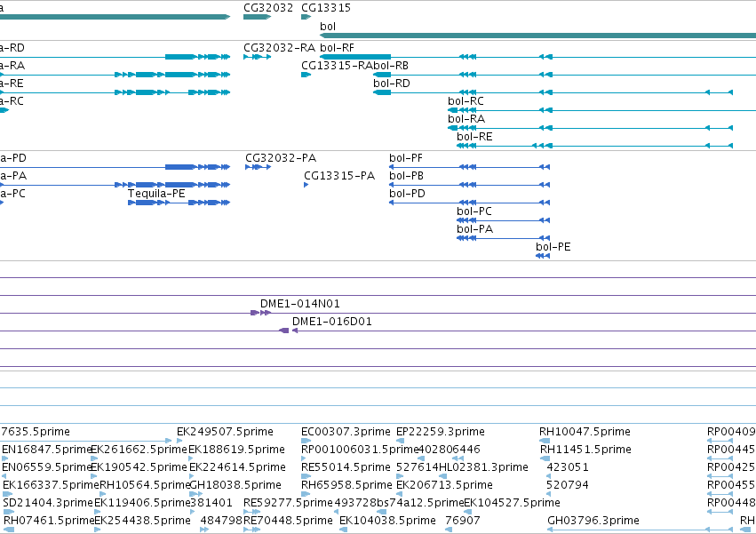Click the HL02381.3prime EST label
Image resolution: width=756 pixels, height=534 pixels.
point(483,467)
